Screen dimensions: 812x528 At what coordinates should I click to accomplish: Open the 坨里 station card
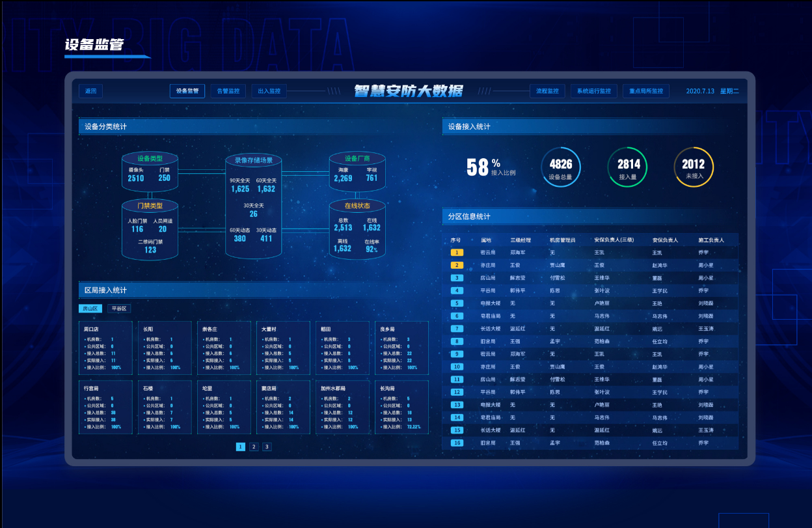[224, 408]
